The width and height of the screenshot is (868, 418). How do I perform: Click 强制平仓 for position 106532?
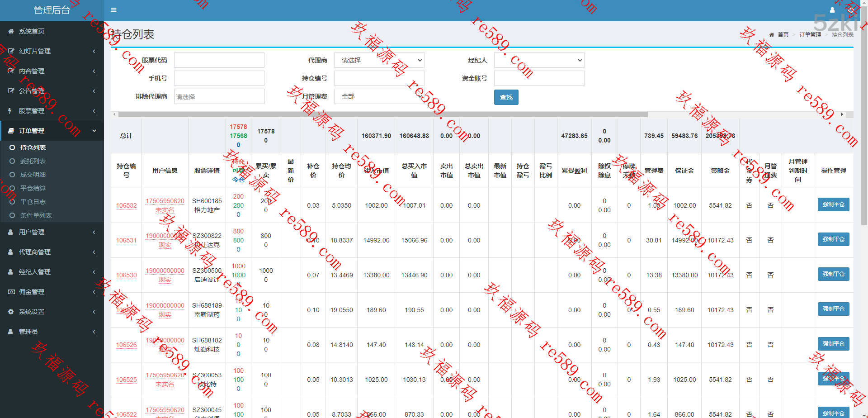[833, 204]
